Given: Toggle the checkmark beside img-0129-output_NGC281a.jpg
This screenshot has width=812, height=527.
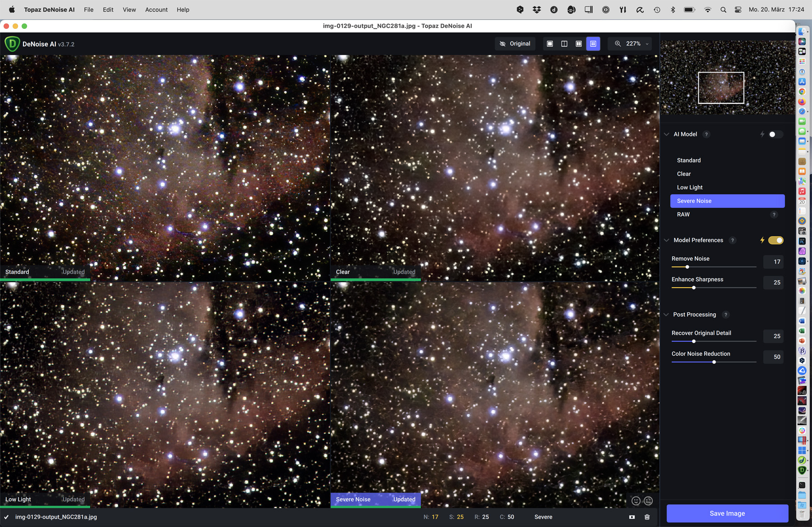Looking at the screenshot, I should tap(6, 517).
